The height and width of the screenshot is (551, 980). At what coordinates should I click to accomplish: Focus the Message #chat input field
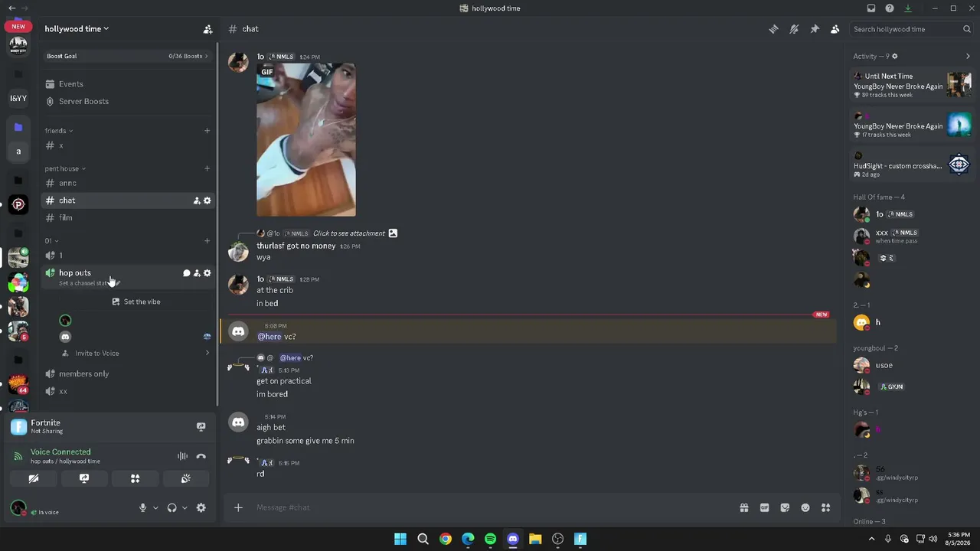pyautogui.click(x=490, y=507)
